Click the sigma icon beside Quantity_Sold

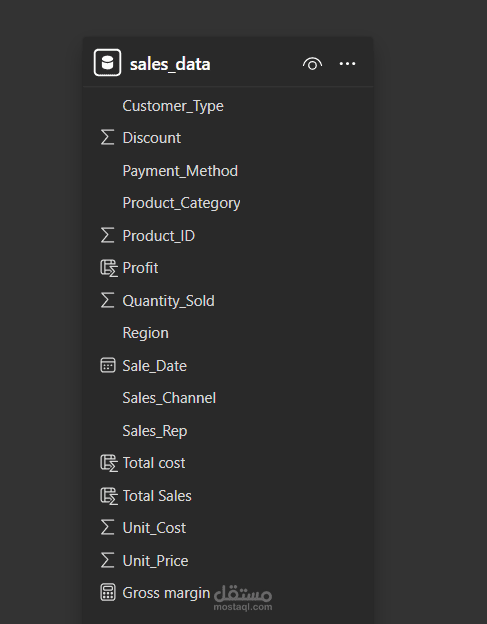pos(107,300)
